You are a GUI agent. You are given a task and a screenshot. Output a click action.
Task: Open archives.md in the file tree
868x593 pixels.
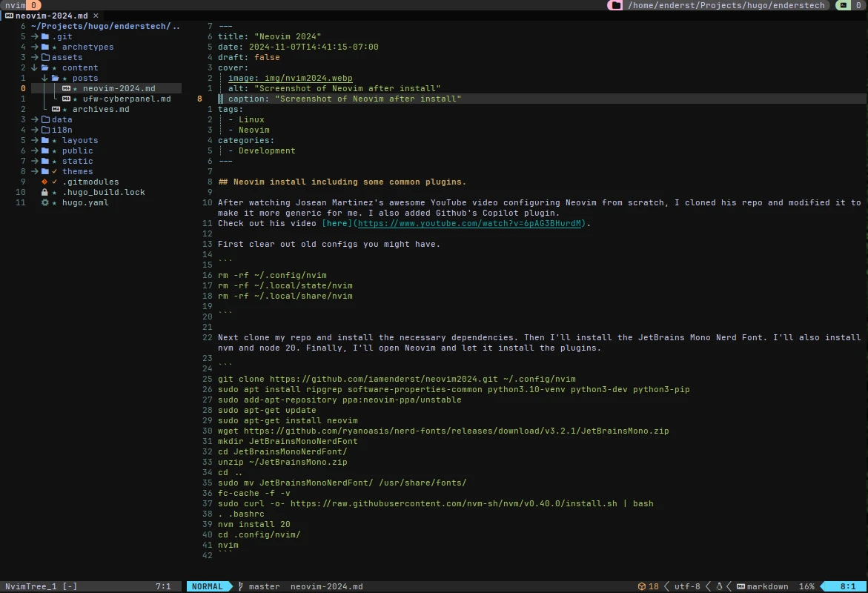click(101, 109)
